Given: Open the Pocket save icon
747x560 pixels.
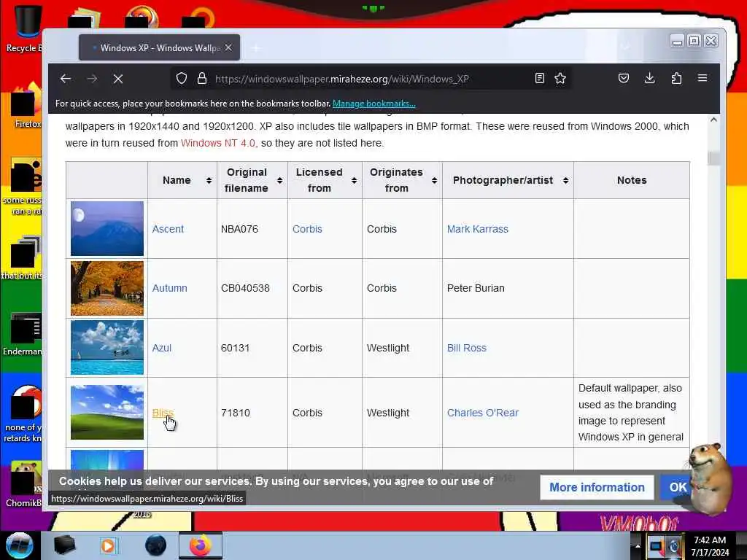Looking at the screenshot, I should (x=624, y=78).
